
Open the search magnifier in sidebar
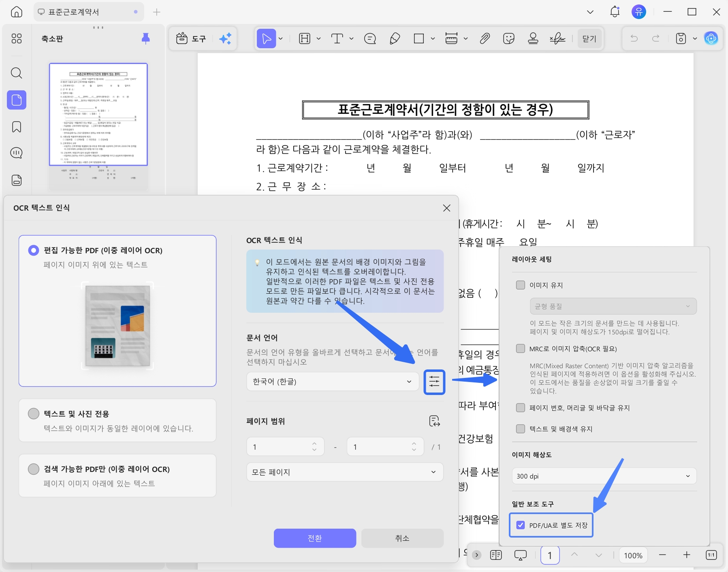click(17, 73)
